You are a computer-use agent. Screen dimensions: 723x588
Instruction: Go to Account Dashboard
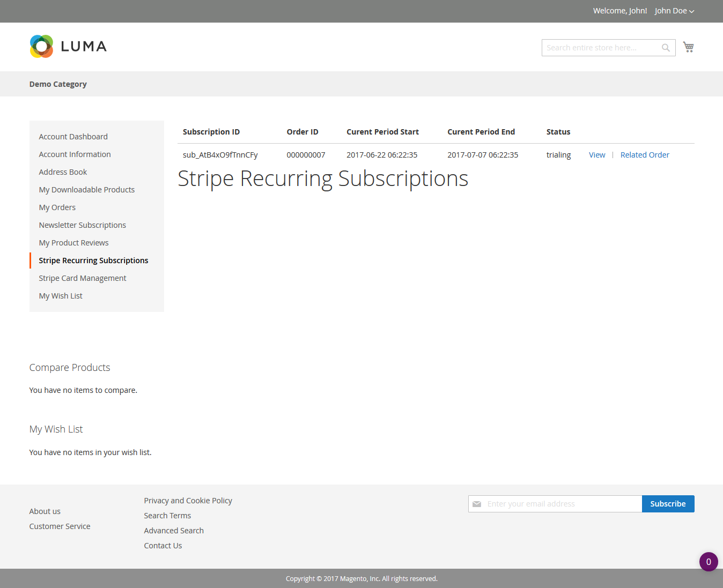point(73,137)
